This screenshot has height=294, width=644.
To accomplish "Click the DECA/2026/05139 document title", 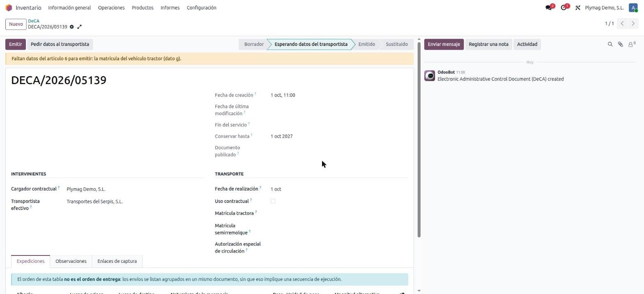I will point(59,80).
